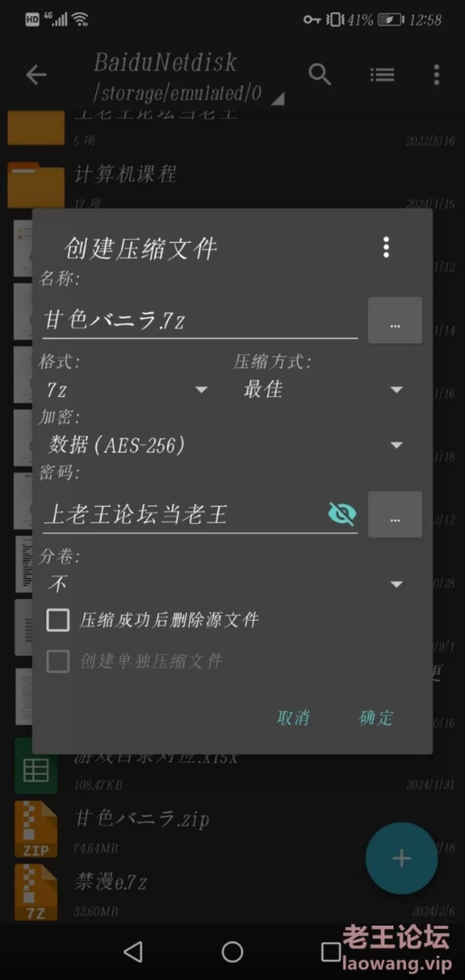Click the browse button beside archive name

point(395,320)
